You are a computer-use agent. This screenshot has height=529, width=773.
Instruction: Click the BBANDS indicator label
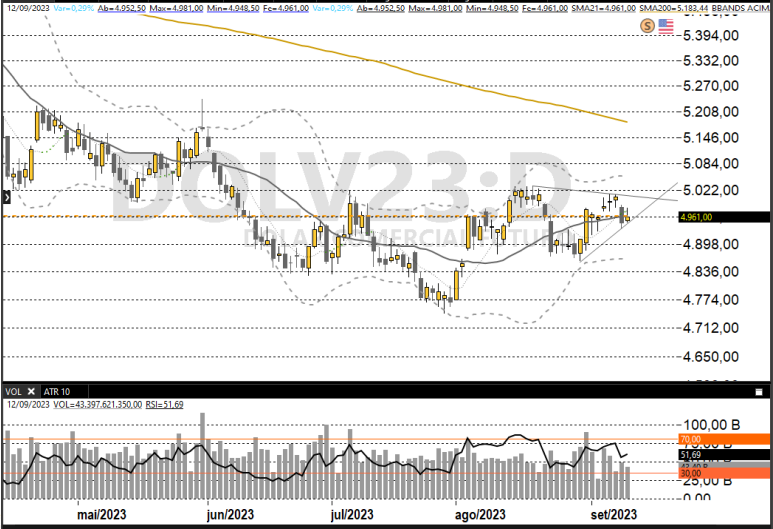(x=739, y=7)
